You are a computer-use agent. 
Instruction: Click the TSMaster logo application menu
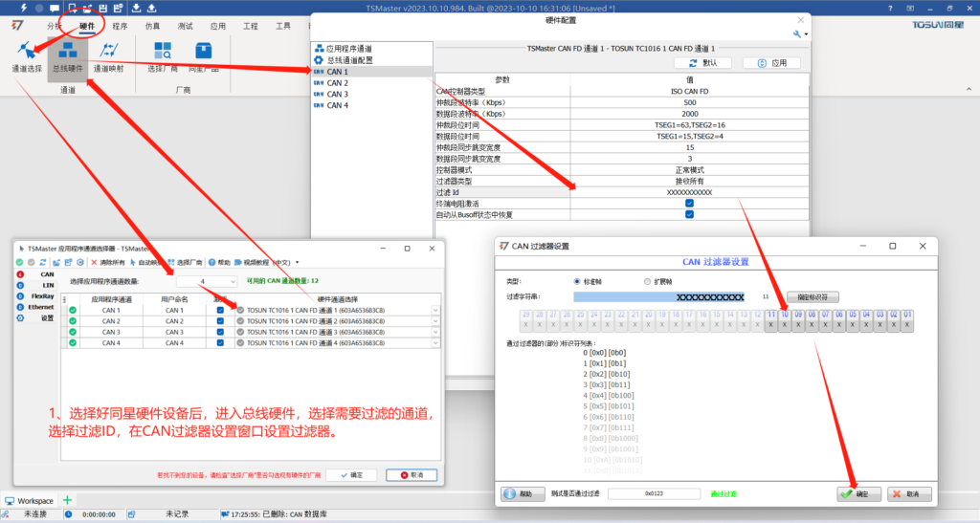tap(17, 25)
